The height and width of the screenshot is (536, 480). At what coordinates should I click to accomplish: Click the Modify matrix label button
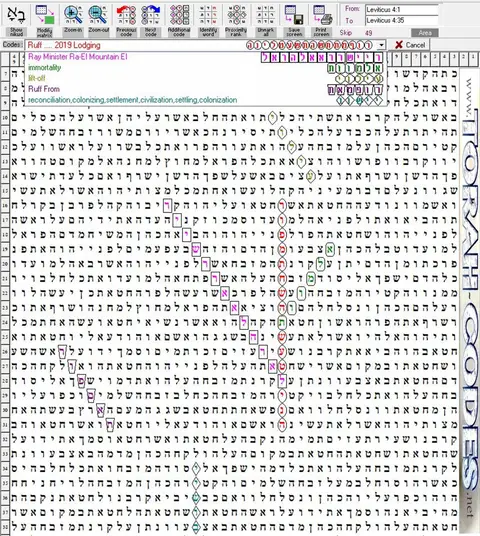45,32
